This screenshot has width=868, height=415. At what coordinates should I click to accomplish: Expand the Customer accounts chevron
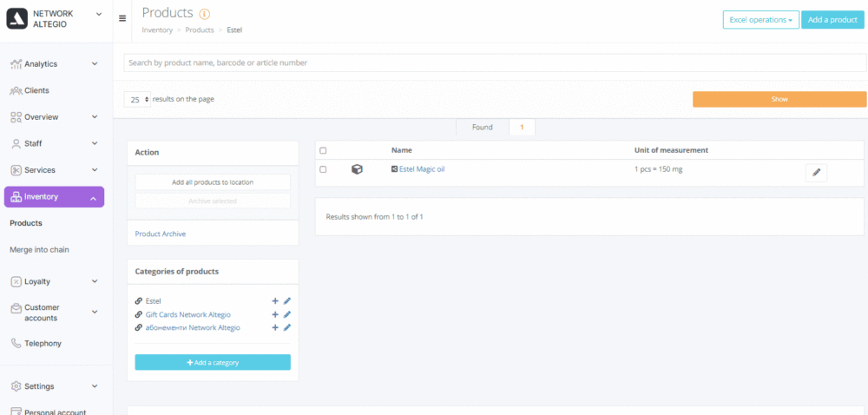click(x=95, y=313)
